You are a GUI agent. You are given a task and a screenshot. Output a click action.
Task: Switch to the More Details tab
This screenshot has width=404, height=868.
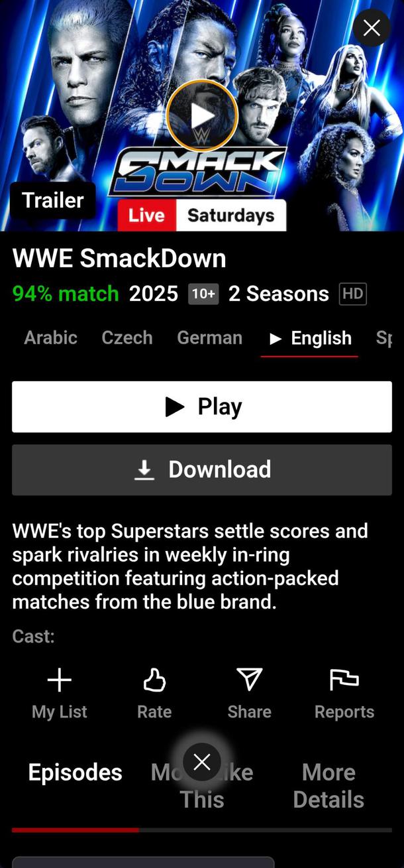pyautogui.click(x=328, y=786)
